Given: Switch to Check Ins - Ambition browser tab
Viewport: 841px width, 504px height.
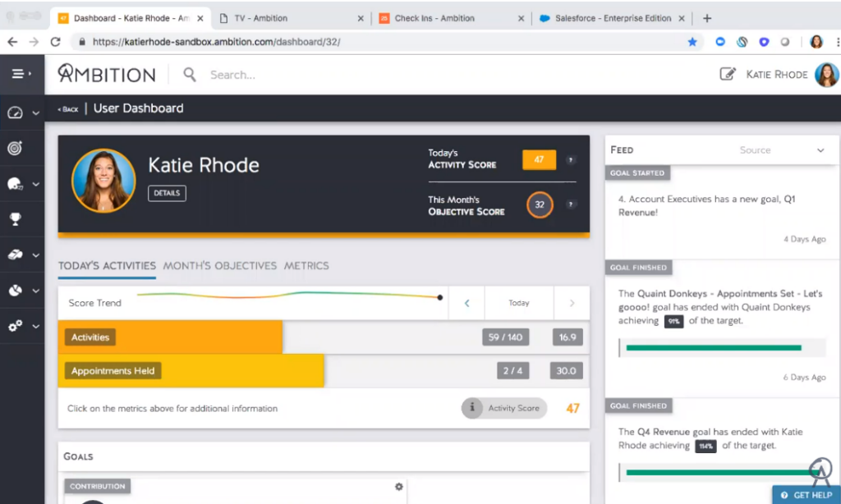Looking at the screenshot, I should coord(451,18).
